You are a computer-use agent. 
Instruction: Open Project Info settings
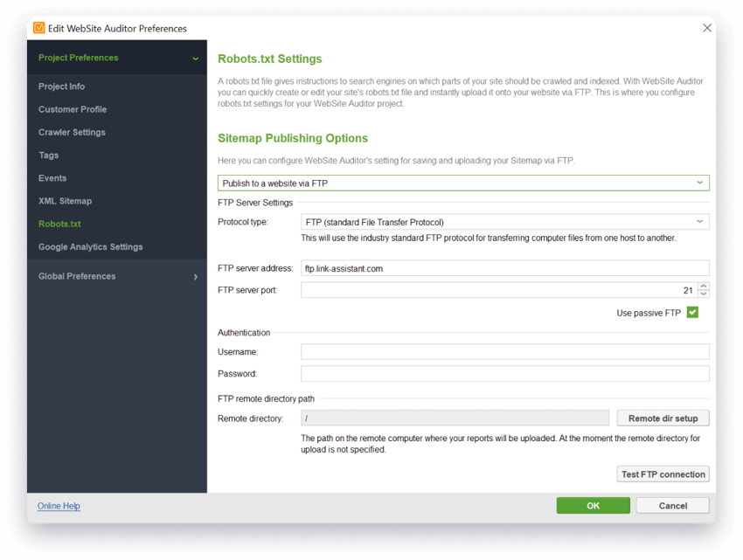tap(61, 86)
